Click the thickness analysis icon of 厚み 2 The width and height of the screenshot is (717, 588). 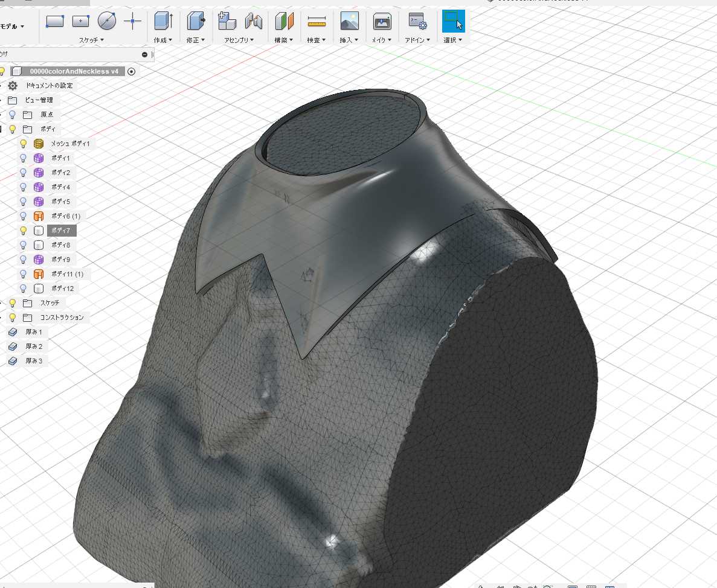point(13,347)
